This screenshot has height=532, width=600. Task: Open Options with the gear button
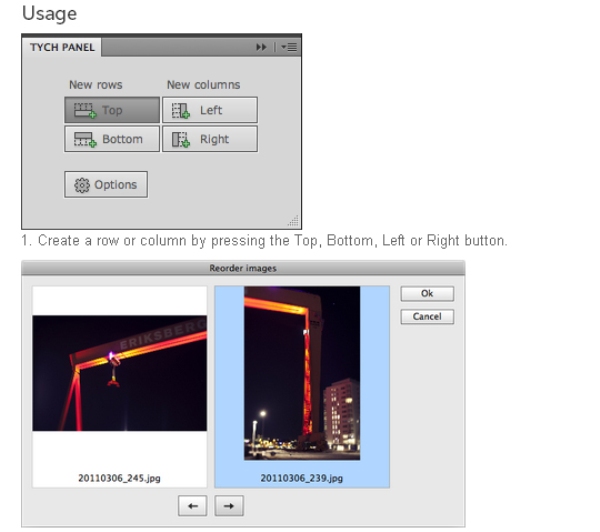coord(106,184)
